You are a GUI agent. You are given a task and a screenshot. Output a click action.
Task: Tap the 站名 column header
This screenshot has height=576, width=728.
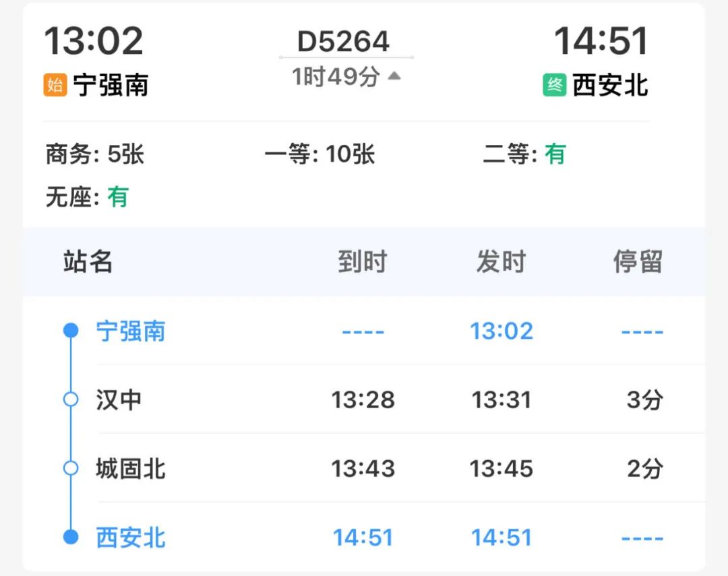(x=88, y=261)
